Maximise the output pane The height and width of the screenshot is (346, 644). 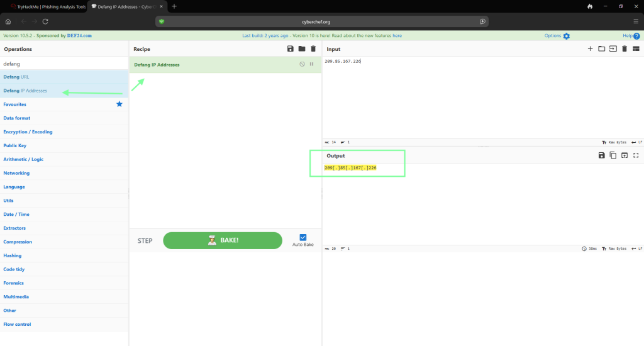click(x=636, y=155)
